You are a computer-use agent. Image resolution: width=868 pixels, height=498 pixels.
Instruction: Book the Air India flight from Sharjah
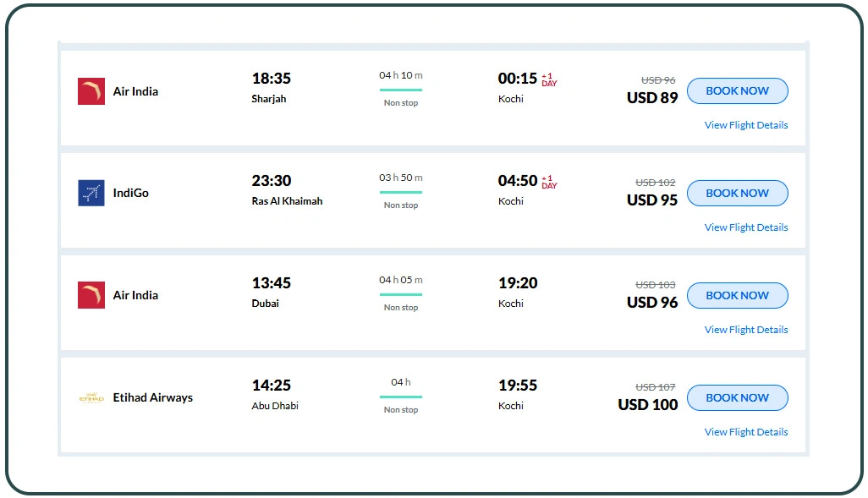[x=737, y=90]
